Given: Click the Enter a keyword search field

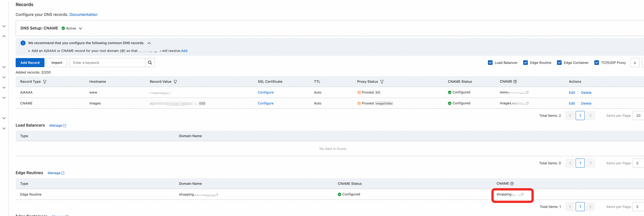Looking at the screenshot, I should (107, 63).
